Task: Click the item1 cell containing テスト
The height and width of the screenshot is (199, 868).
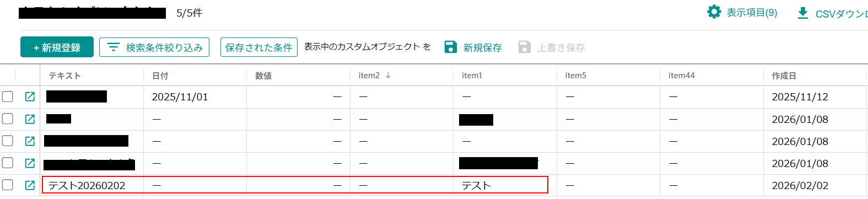Action: pos(505,185)
